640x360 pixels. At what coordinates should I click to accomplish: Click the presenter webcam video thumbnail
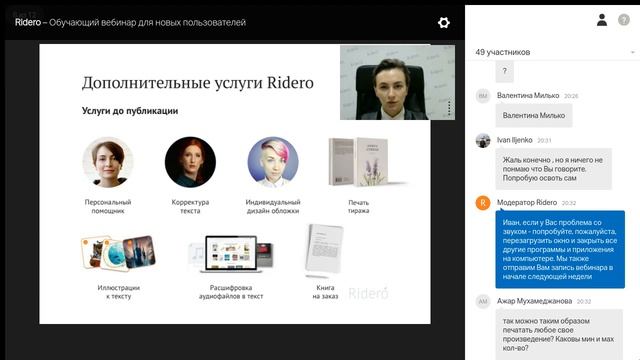click(x=397, y=82)
